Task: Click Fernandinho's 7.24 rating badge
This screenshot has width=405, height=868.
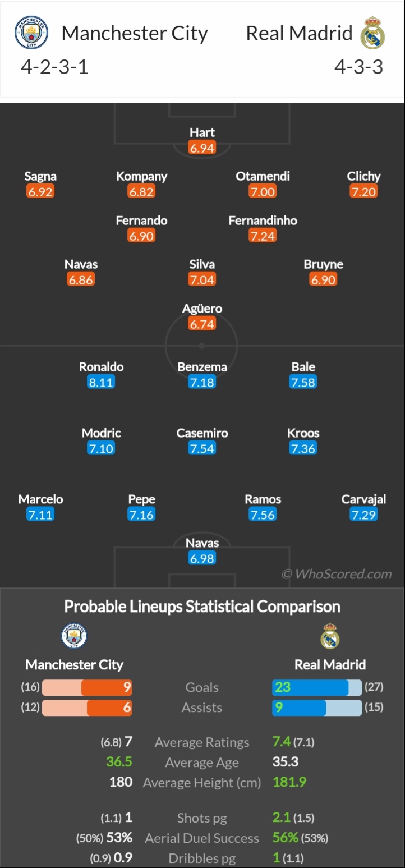Action: pyautogui.click(x=263, y=236)
